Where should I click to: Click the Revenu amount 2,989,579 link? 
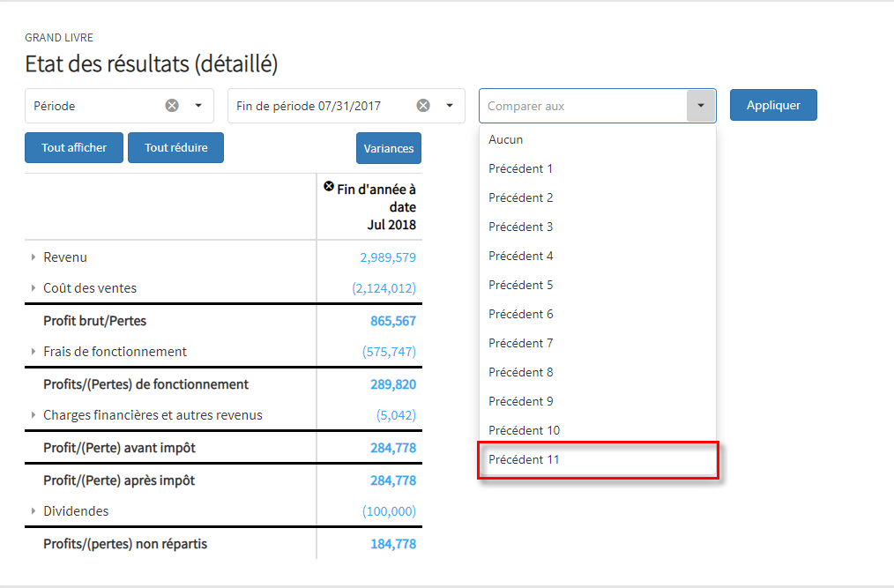pos(387,257)
